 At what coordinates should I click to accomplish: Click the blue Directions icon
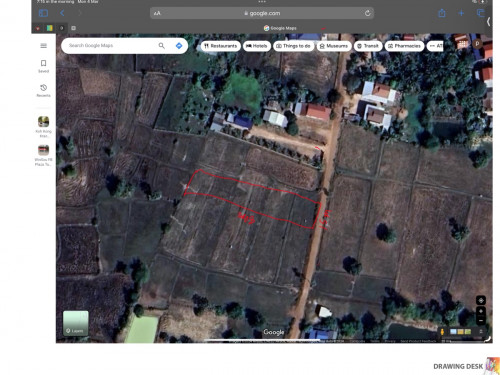click(x=179, y=46)
